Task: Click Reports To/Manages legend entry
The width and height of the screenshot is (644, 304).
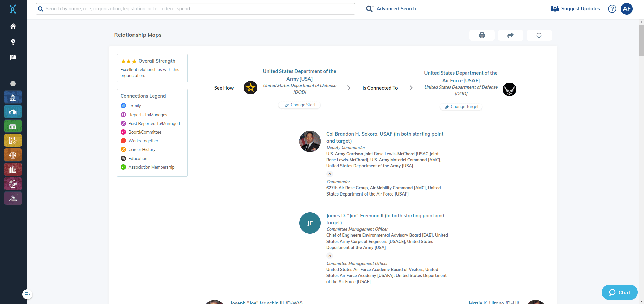Action: [x=148, y=115]
